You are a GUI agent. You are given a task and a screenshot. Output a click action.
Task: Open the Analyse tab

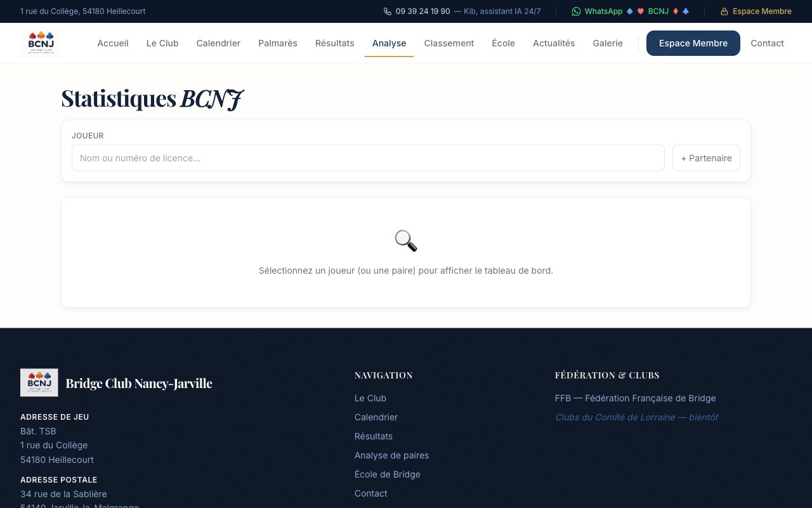[x=389, y=43]
